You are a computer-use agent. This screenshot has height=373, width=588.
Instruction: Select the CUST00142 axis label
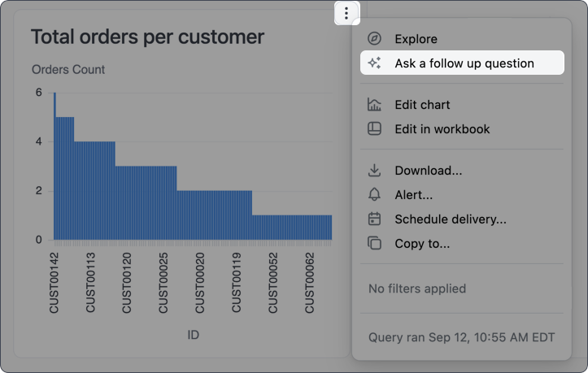tap(55, 282)
